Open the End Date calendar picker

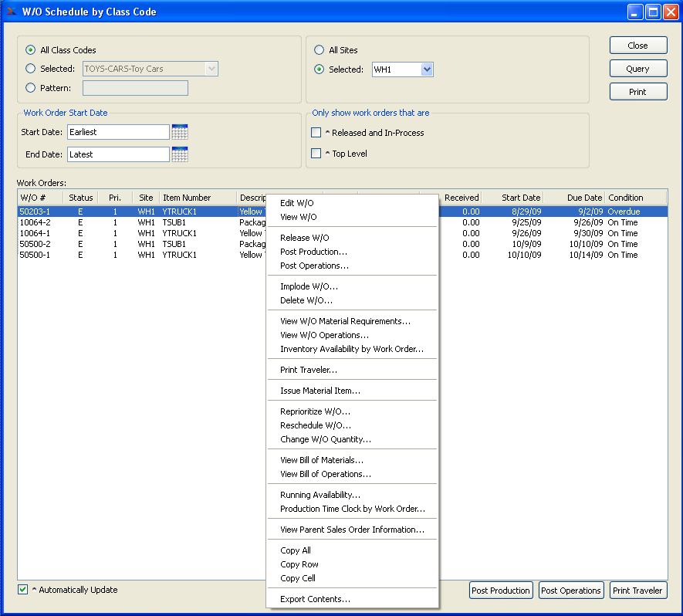tap(180, 154)
